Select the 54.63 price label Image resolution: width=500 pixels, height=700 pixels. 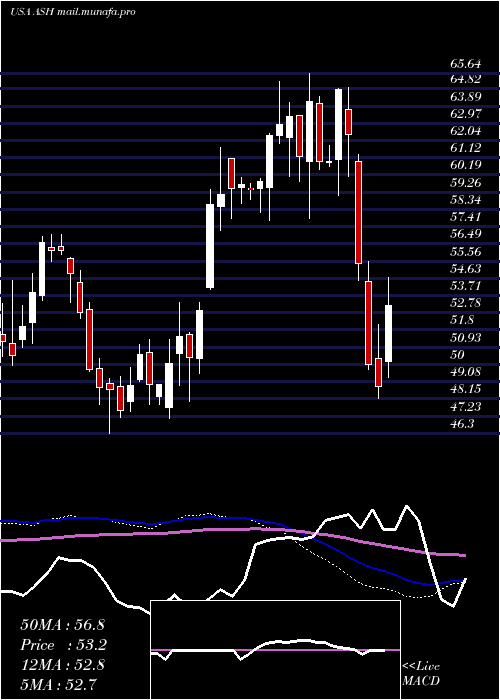pos(466,269)
